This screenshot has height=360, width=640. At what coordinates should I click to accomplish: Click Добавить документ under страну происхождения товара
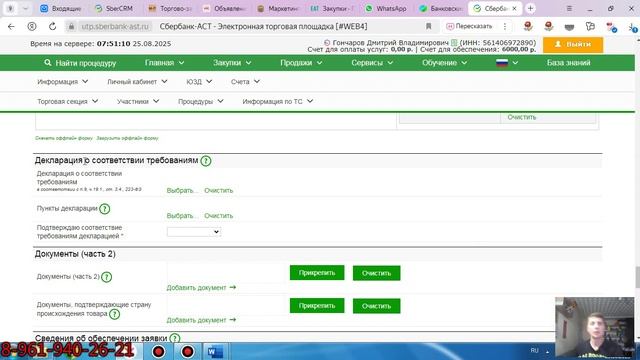click(x=201, y=320)
